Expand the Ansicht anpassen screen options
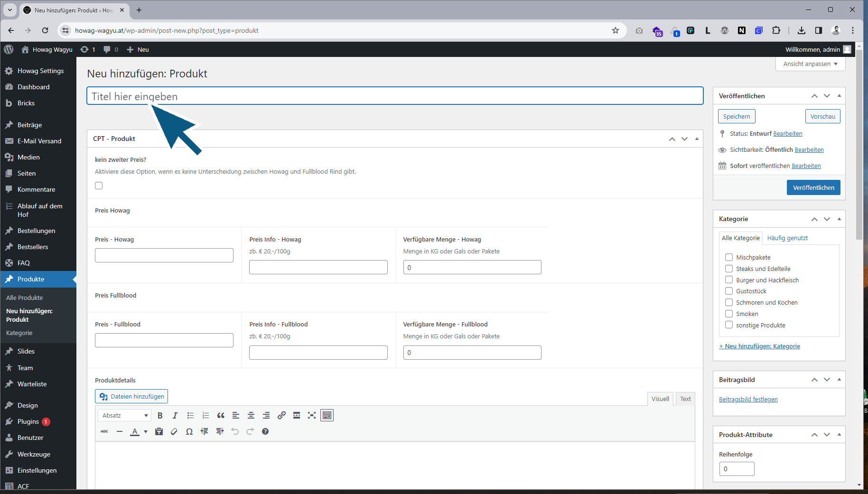Screen dimensions: 868x494 pyautogui.click(x=810, y=64)
